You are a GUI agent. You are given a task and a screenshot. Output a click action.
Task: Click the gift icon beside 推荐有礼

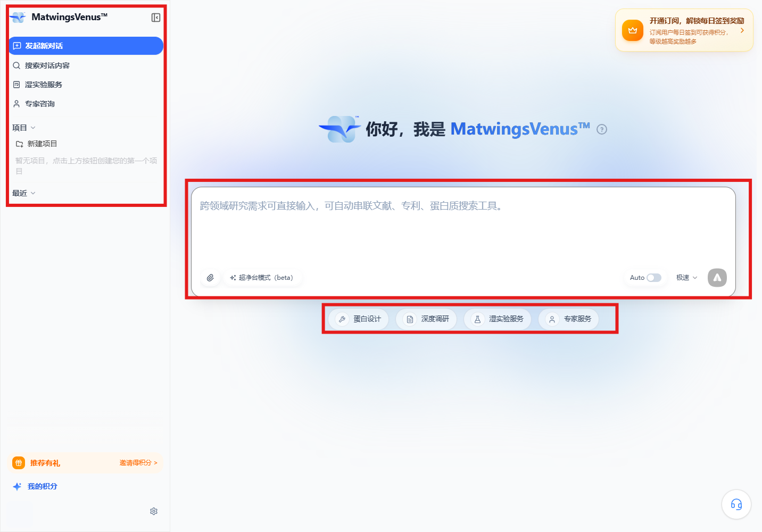point(19,463)
